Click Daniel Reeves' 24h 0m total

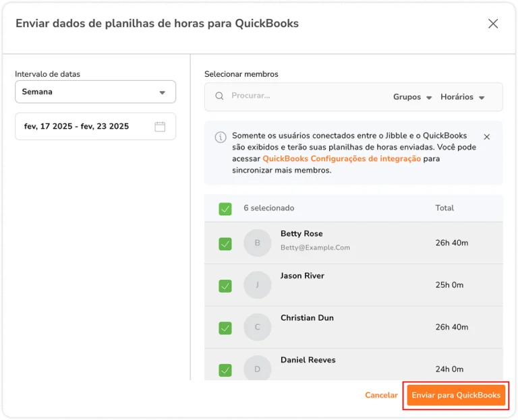[449, 369]
